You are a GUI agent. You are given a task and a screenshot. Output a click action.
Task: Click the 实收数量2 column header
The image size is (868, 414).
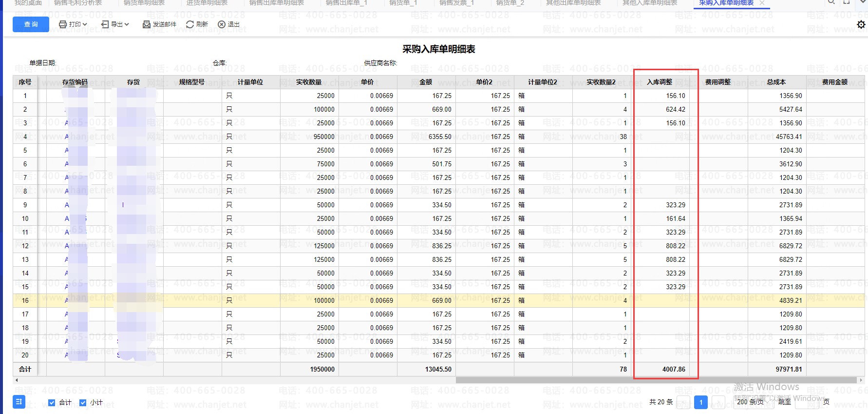pos(601,82)
